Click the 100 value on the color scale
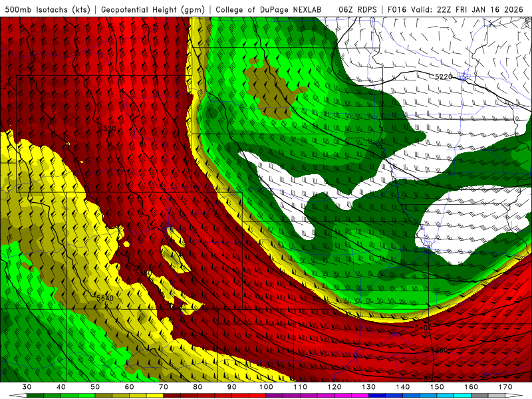 266,387
